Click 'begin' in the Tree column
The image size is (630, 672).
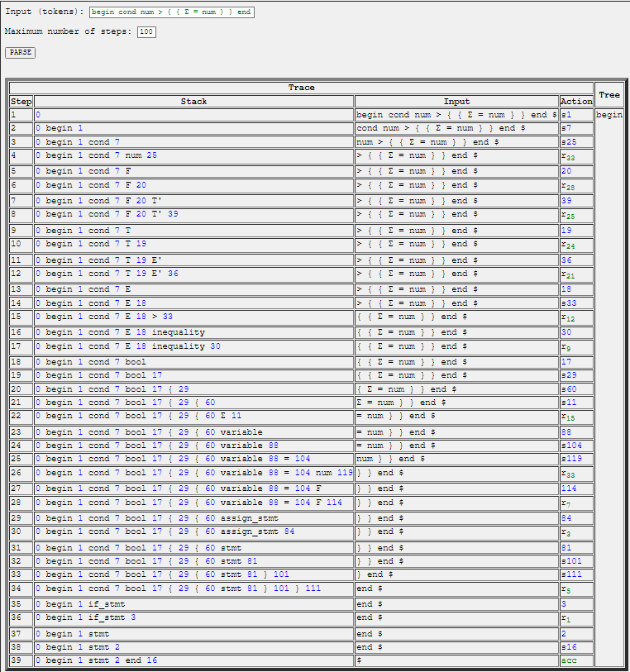(609, 115)
